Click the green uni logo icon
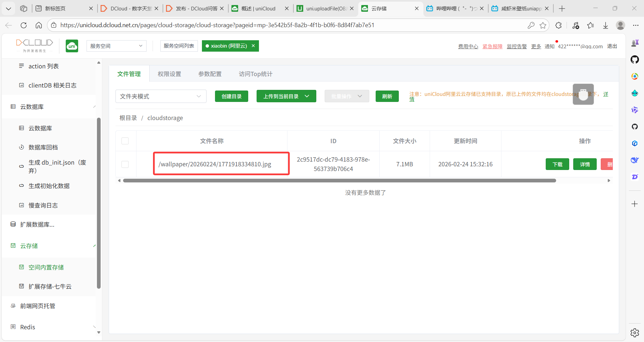 [72, 46]
